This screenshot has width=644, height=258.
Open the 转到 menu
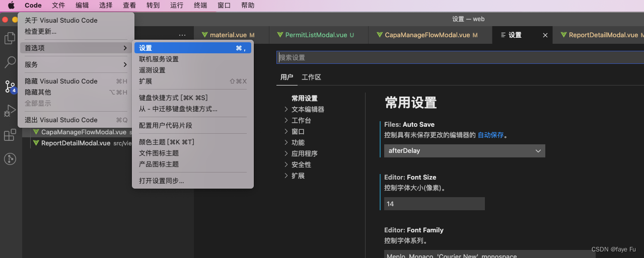tap(153, 6)
